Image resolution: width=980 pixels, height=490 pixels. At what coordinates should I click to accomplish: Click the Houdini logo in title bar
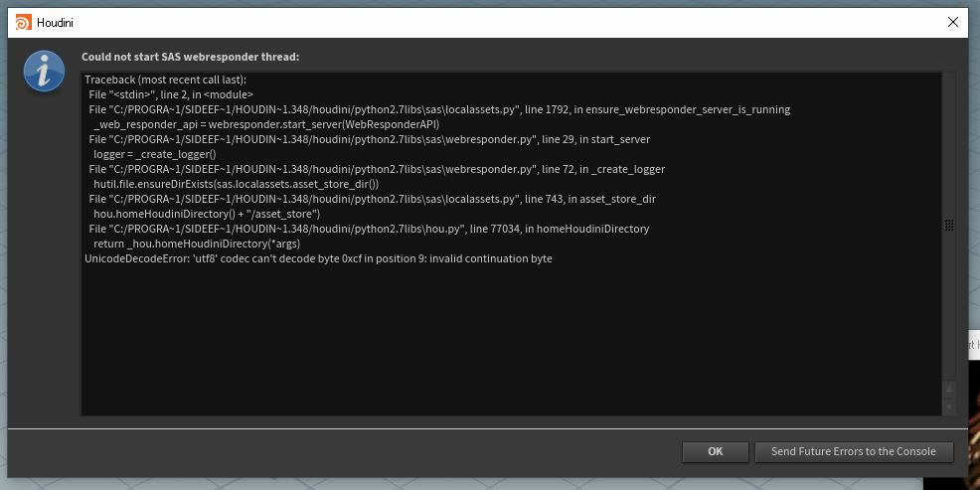tap(23, 23)
